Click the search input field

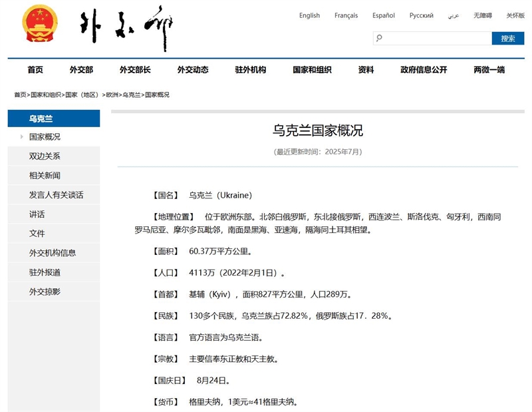(432, 39)
